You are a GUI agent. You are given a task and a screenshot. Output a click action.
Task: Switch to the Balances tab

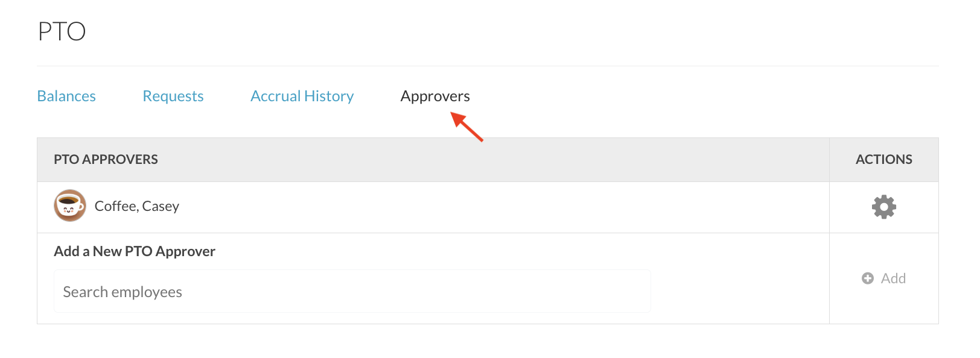66,96
